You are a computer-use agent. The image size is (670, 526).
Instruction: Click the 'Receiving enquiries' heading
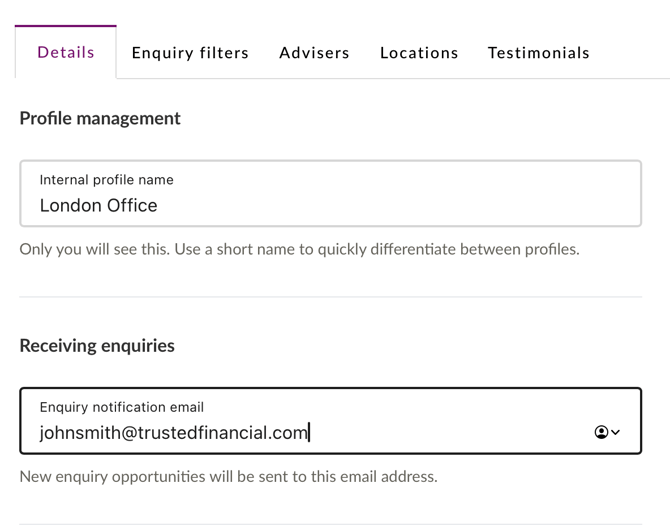(x=97, y=345)
